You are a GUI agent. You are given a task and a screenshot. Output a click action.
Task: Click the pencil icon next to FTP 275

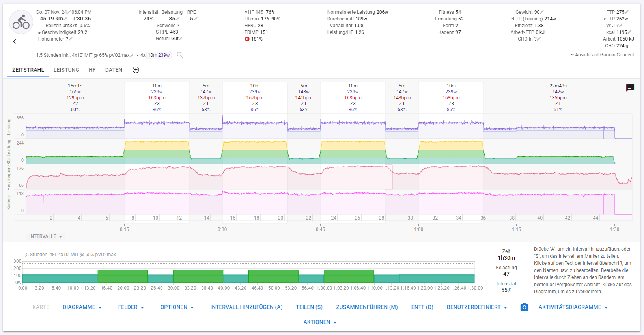click(x=627, y=12)
